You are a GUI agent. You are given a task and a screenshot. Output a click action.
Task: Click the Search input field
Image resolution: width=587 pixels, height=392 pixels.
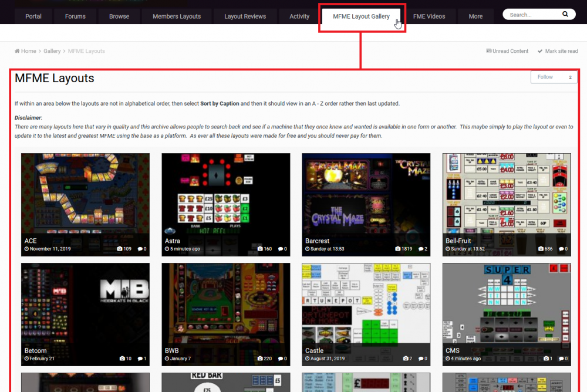tap(534, 15)
